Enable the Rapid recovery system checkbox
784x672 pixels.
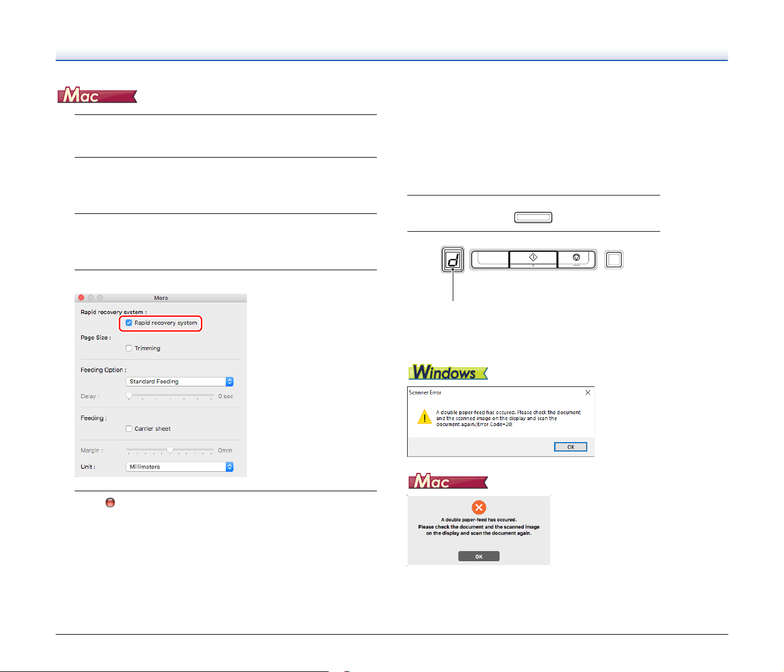pos(129,323)
